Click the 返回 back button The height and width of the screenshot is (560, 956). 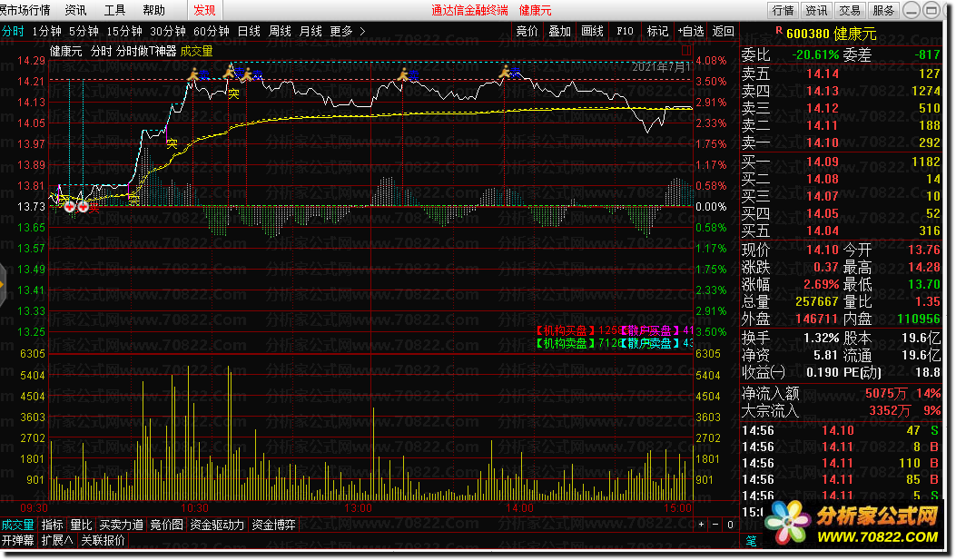(x=724, y=31)
